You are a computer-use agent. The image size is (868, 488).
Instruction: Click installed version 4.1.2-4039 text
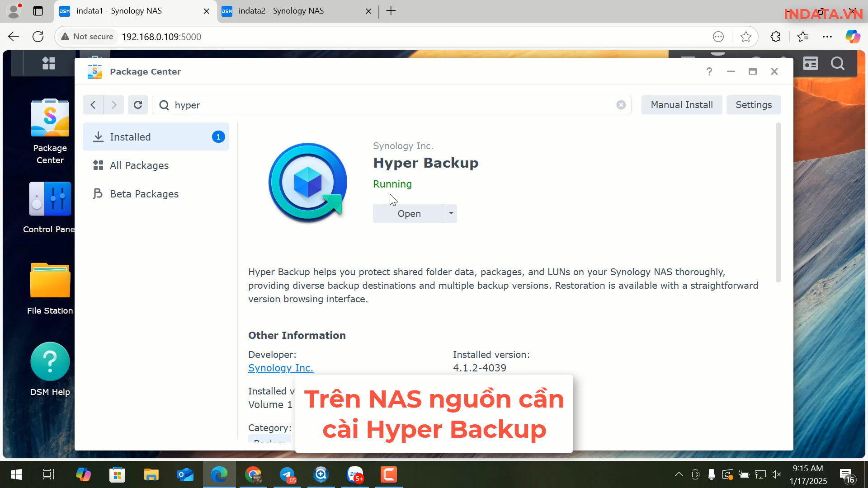[480, 368]
